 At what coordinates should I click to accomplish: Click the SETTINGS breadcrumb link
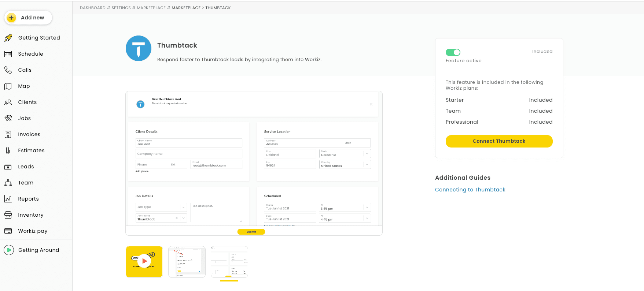[x=121, y=8]
